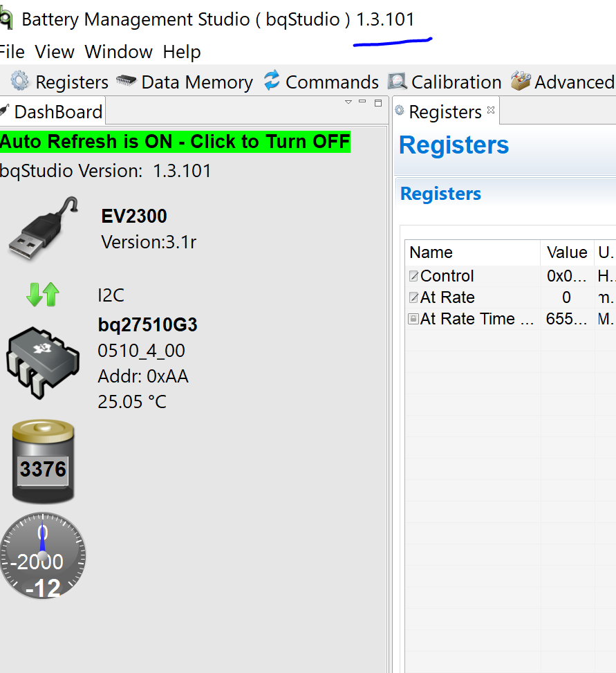The width and height of the screenshot is (616, 673).
Task: Click the temperature reading 25.05 °C
Action: (x=131, y=402)
